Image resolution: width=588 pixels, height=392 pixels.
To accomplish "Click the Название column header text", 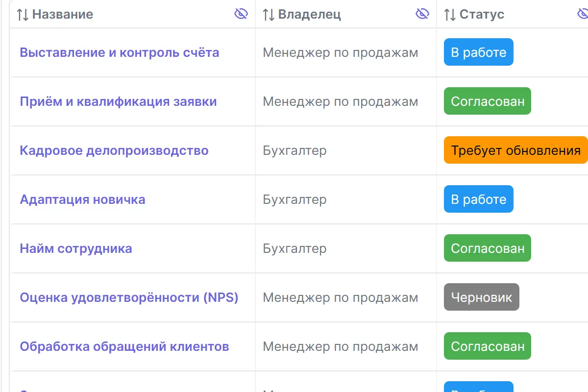I will click(63, 15).
